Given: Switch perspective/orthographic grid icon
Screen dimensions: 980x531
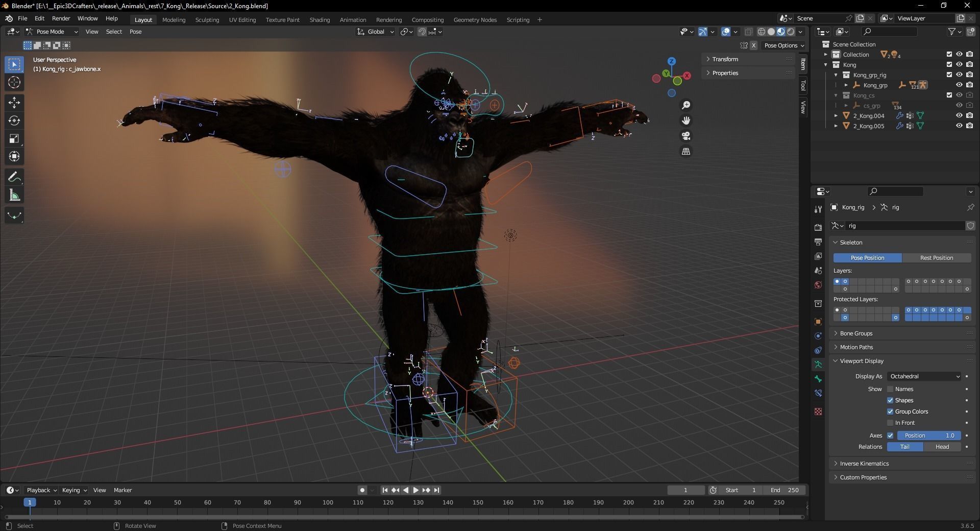Looking at the screenshot, I should coord(686,152).
